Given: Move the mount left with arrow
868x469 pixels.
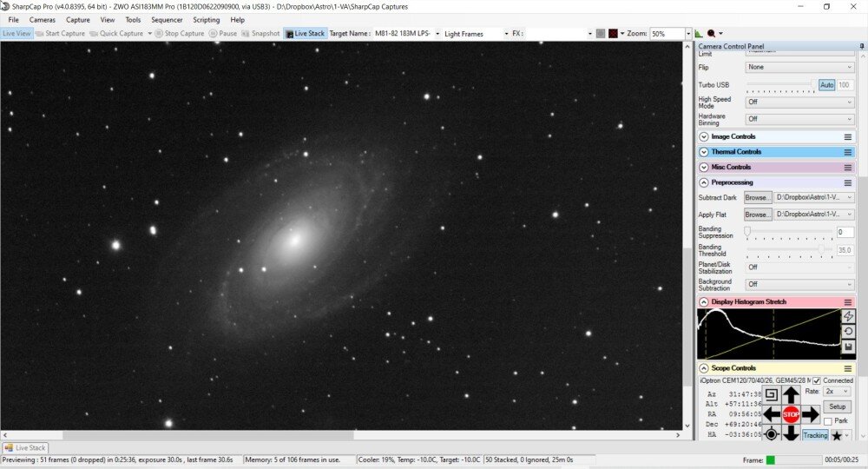Looking at the screenshot, I should [x=772, y=414].
